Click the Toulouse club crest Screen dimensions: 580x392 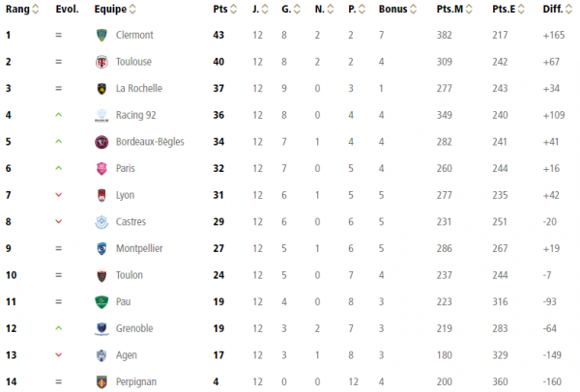click(101, 62)
